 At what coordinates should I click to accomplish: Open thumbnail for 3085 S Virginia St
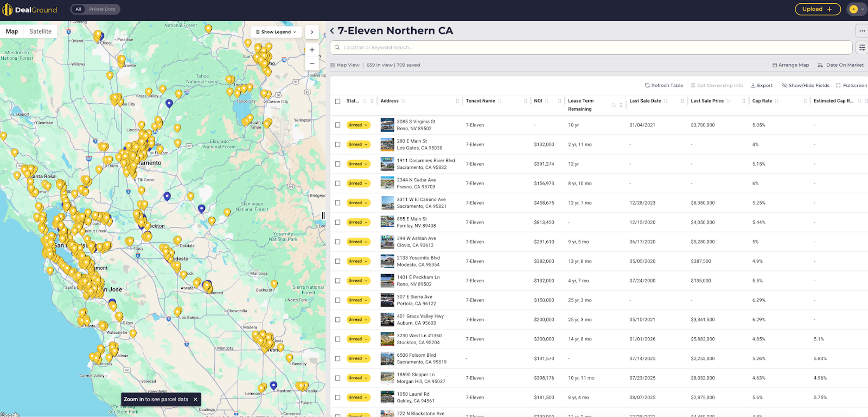(387, 125)
